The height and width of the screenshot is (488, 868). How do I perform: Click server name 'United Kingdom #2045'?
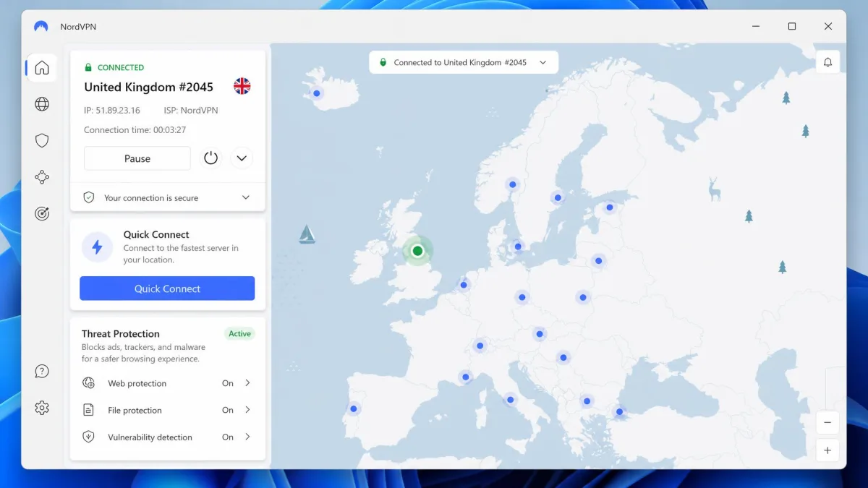click(148, 87)
